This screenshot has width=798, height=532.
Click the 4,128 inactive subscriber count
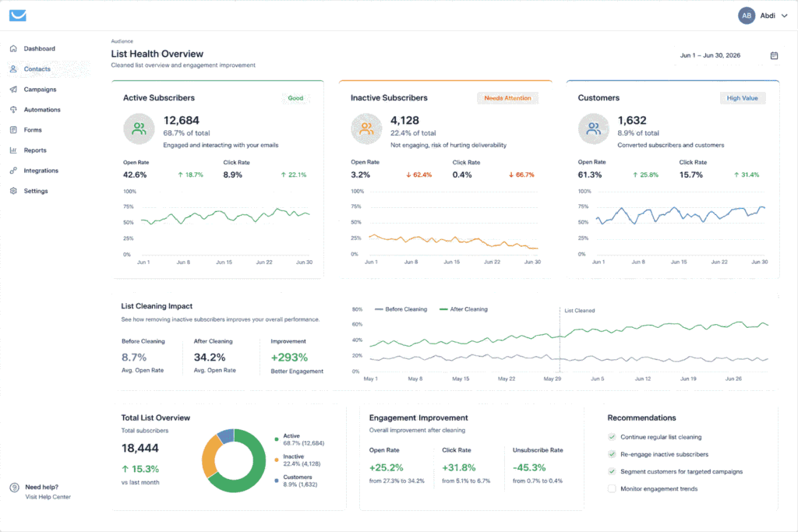404,121
